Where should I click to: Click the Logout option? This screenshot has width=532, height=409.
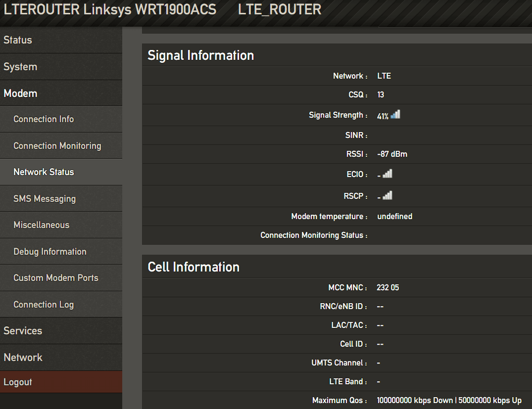point(18,382)
